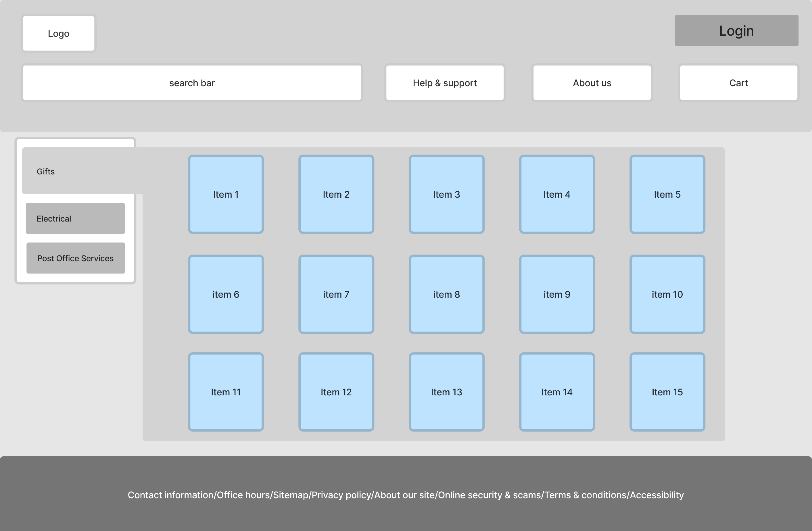Open the Item 1 tile

coord(226,195)
